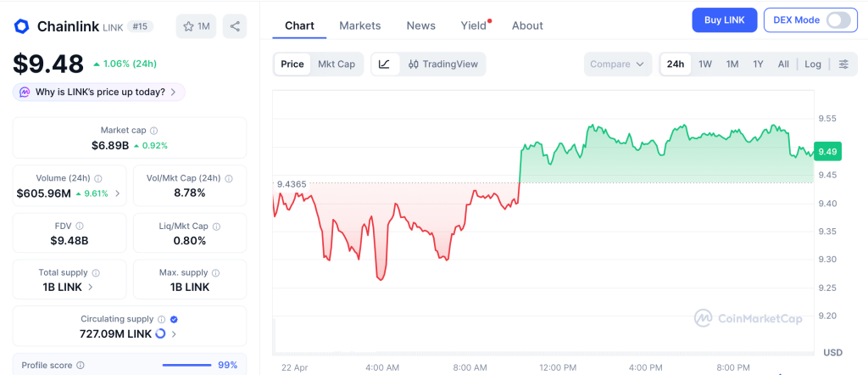Viewport: 868px width, 375px height.
Task: Click circulating supply verified badge icon
Action: tap(174, 319)
